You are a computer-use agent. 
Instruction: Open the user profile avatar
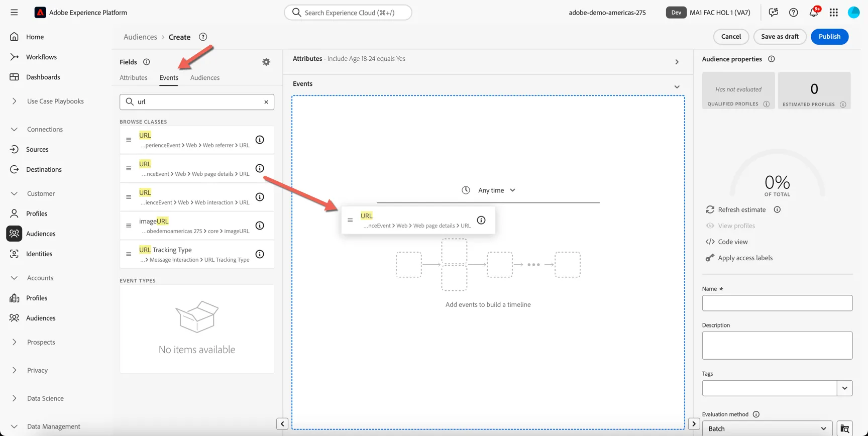pyautogui.click(x=854, y=13)
